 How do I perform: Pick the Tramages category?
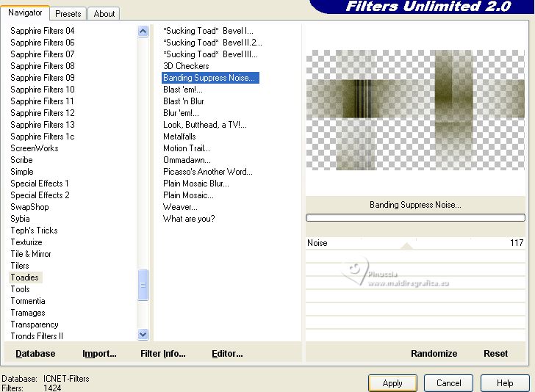coord(28,313)
